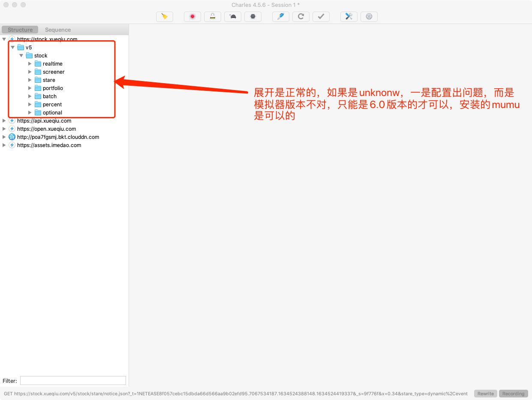Select http://poa7fgsmj.bkt.clouddn.com row text
Image resolution: width=532 pixels, height=400 pixels.
[x=58, y=137]
